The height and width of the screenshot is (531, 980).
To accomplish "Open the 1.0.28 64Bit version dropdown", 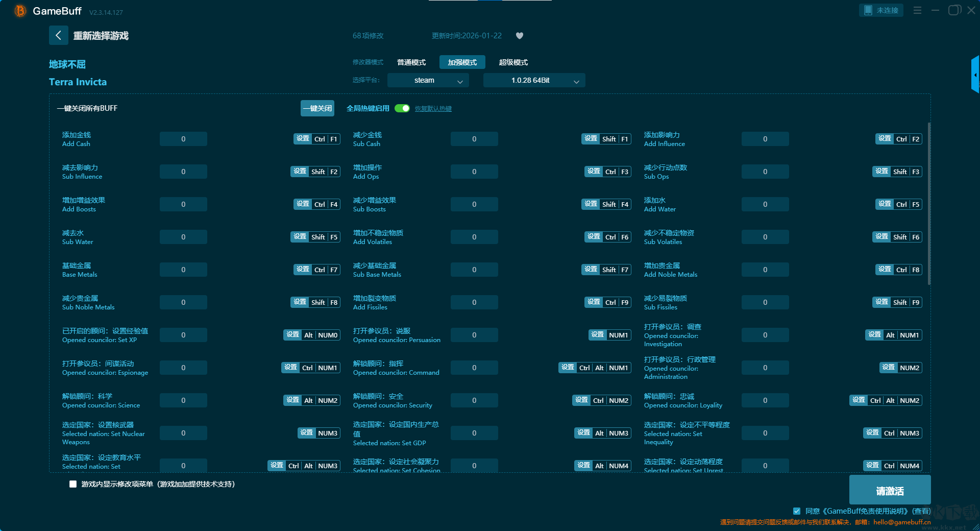I will (x=534, y=81).
